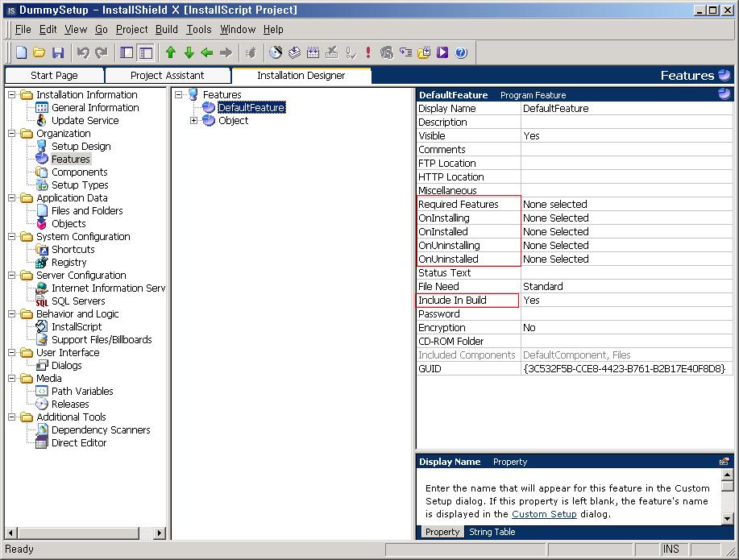Click the Redo toolbar icon
This screenshot has width=739, height=560.
[102, 52]
